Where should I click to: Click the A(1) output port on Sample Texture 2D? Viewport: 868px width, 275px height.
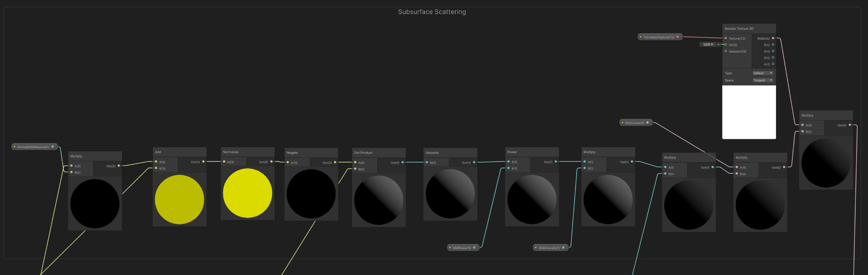773,64
